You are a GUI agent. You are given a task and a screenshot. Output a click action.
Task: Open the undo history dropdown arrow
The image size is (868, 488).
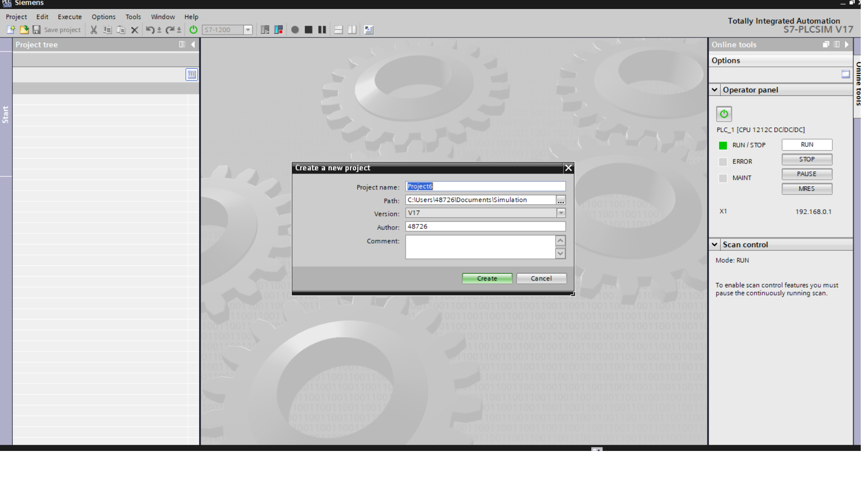tap(159, 30)
